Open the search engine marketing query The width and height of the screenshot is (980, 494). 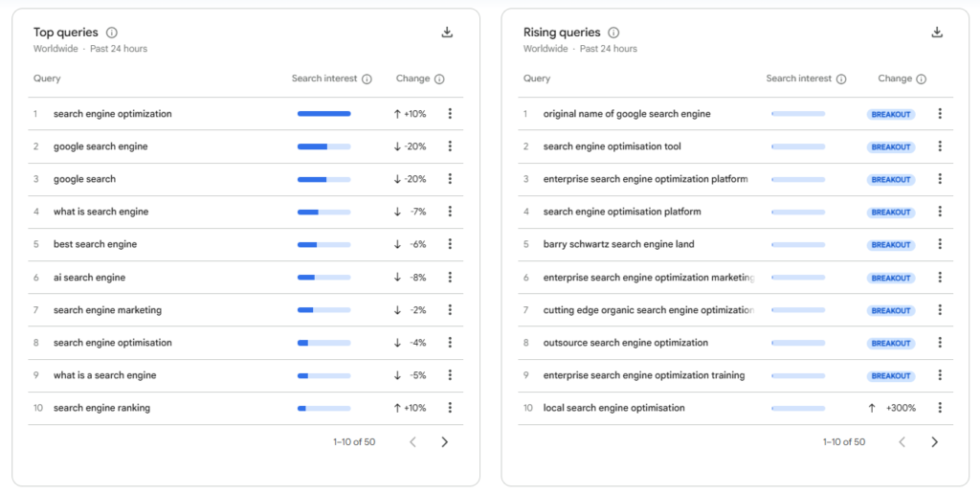pos(107,309)
